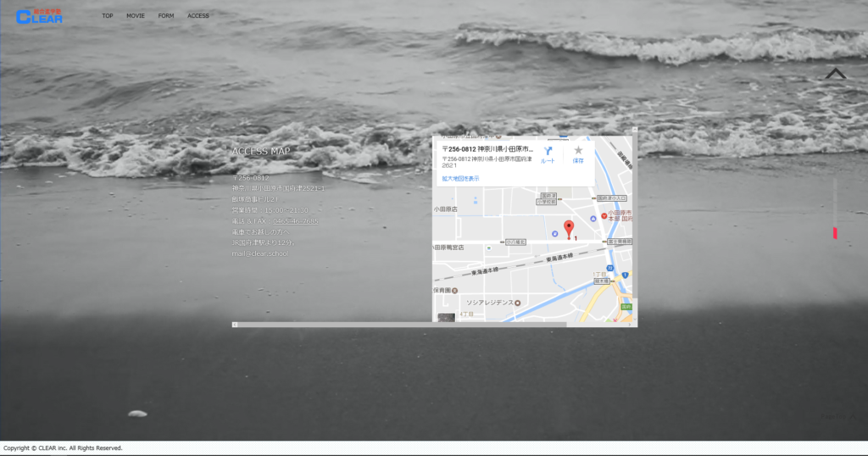The height and width of the screenshot is (456, 868).
Task: Click the mail@clear.school email address
Action: click(259, 253)
